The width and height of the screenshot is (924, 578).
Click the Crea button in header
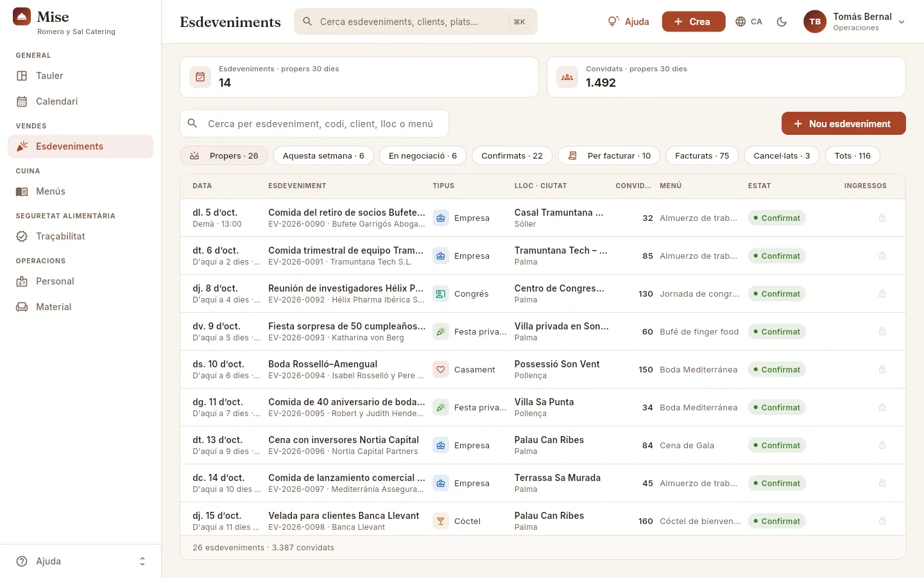(694, 22)
